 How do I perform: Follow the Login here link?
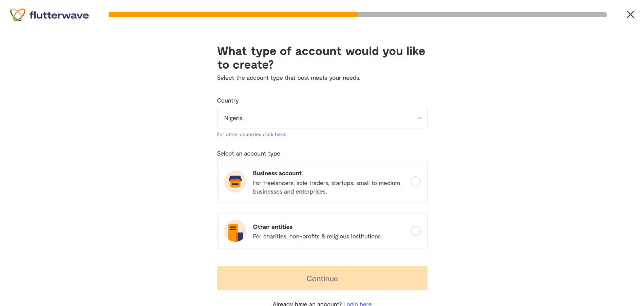tap(357, 304)
